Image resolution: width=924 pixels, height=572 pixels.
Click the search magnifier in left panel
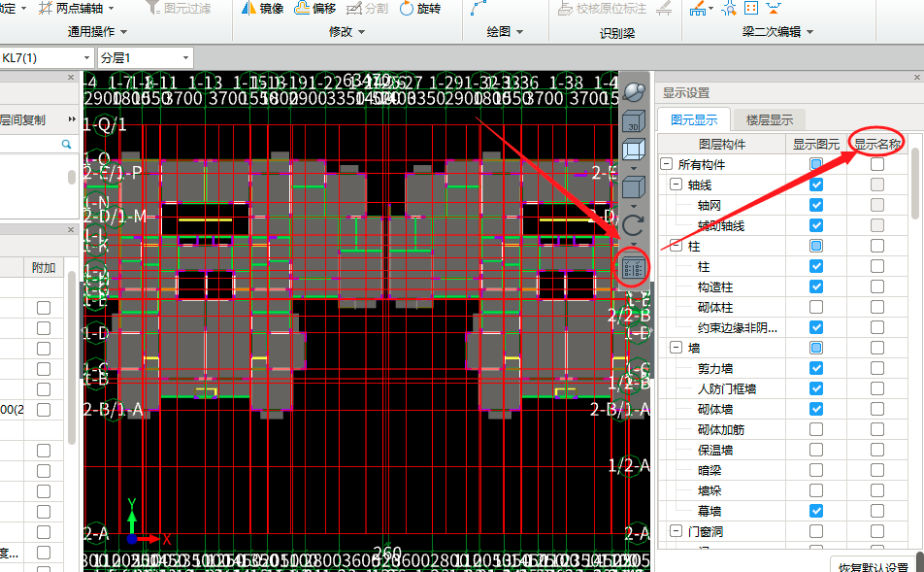click(x=66, y=144)
